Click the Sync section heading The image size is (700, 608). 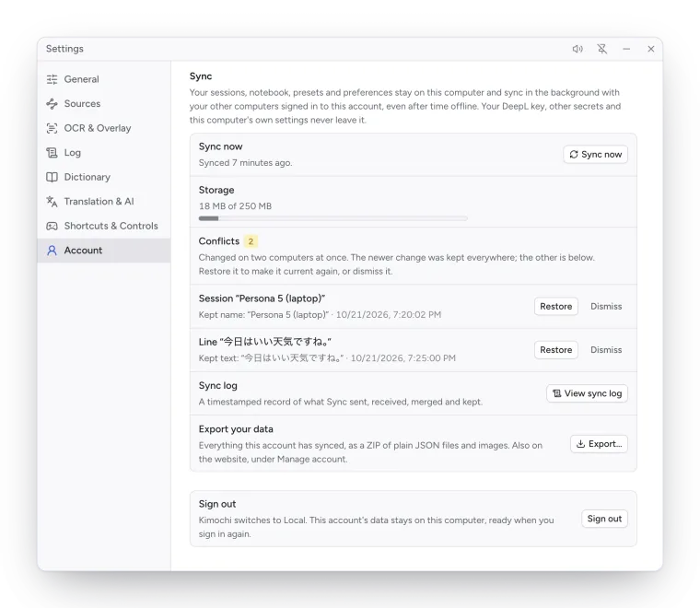(201, 76)
